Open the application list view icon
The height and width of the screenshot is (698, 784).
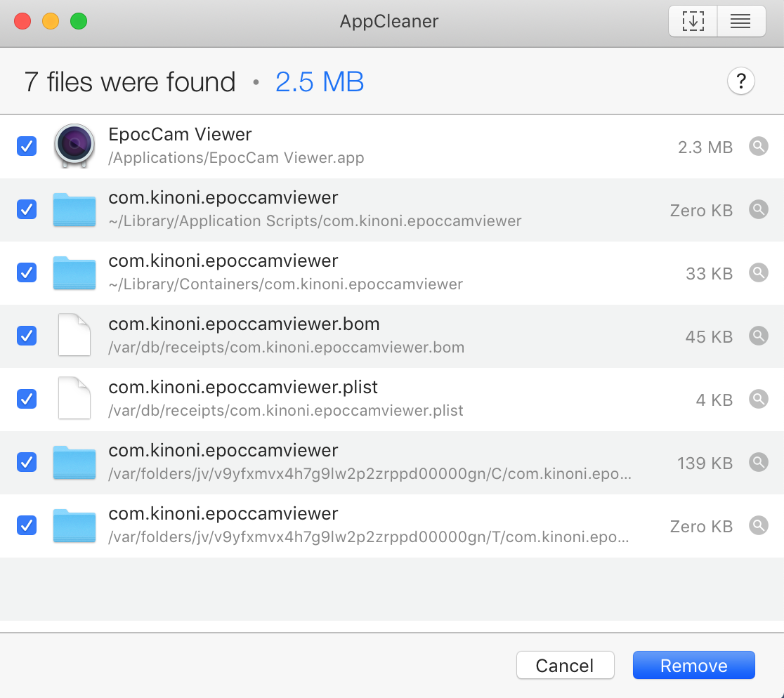click(740, 22)
